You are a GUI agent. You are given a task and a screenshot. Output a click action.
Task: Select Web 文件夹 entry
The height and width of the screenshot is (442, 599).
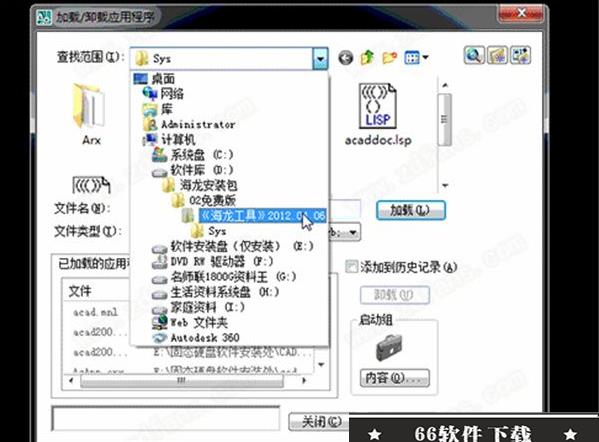click(x=190, y=323)
